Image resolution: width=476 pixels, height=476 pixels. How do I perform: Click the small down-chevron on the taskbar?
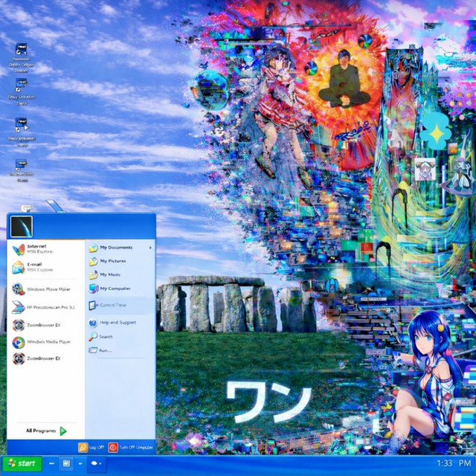click(80, 463)
